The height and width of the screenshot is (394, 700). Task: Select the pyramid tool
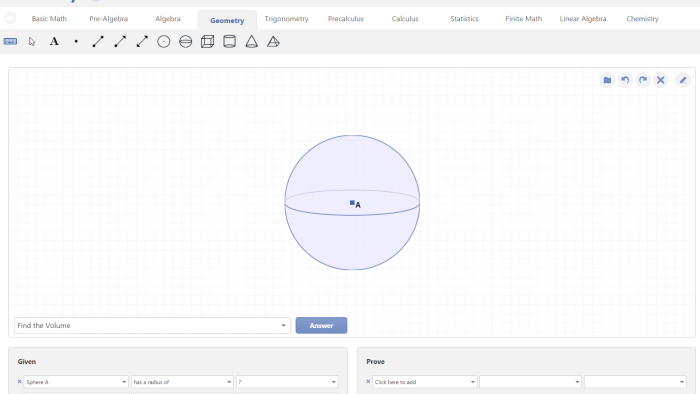273,41
